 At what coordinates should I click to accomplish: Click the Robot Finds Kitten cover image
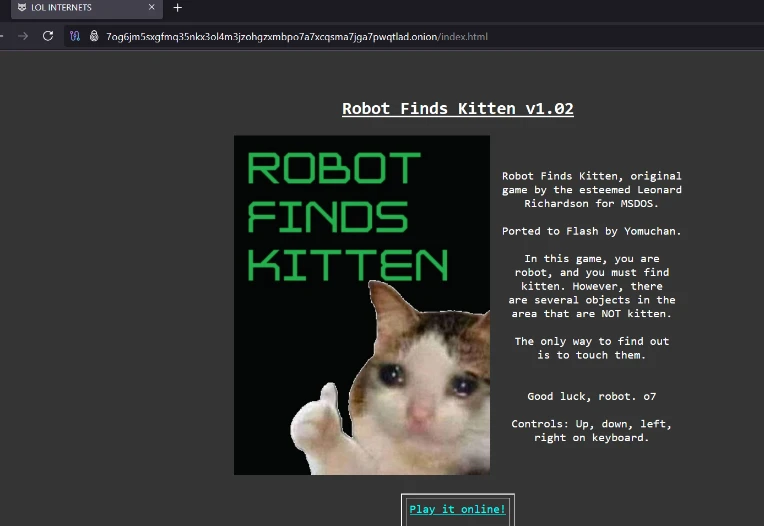pos(362,305)
